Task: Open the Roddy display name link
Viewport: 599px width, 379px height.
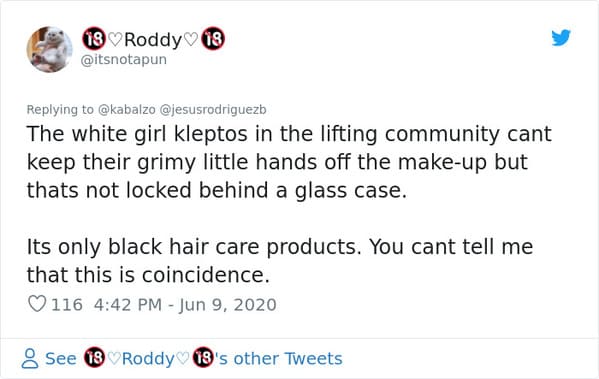Action: (153, 40)
